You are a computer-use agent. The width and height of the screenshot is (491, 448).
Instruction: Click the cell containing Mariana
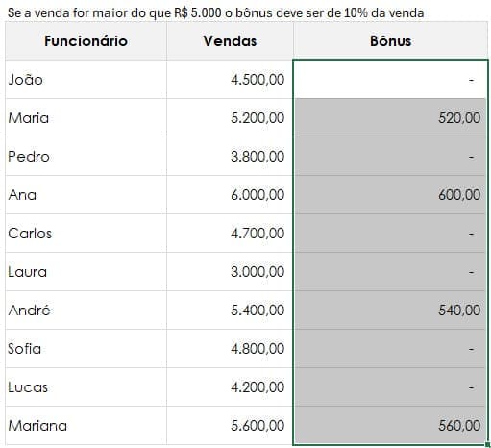(x=86, y=426)
